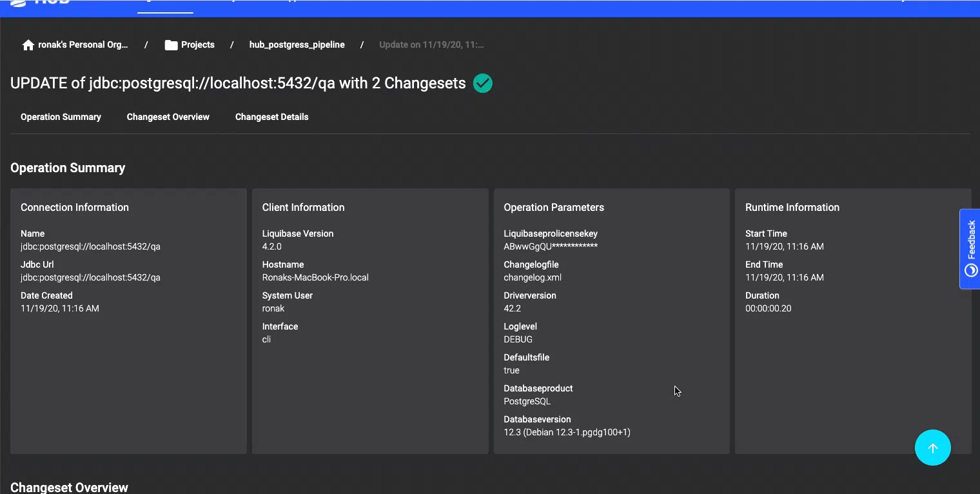Click the UPDATE of jdbc:postgresql page title
The image size is (980, 494).
pyautogui.click(x=238, y=83)
